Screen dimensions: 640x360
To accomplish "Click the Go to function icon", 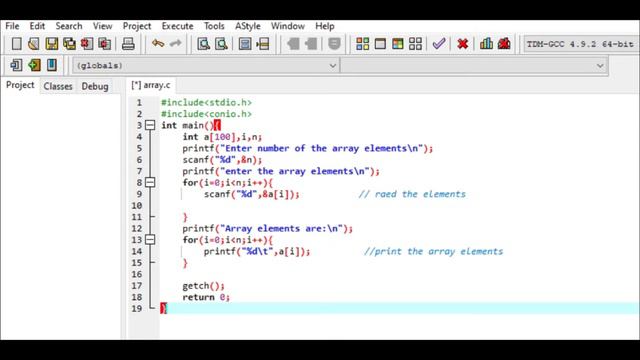I will (245, 44).
